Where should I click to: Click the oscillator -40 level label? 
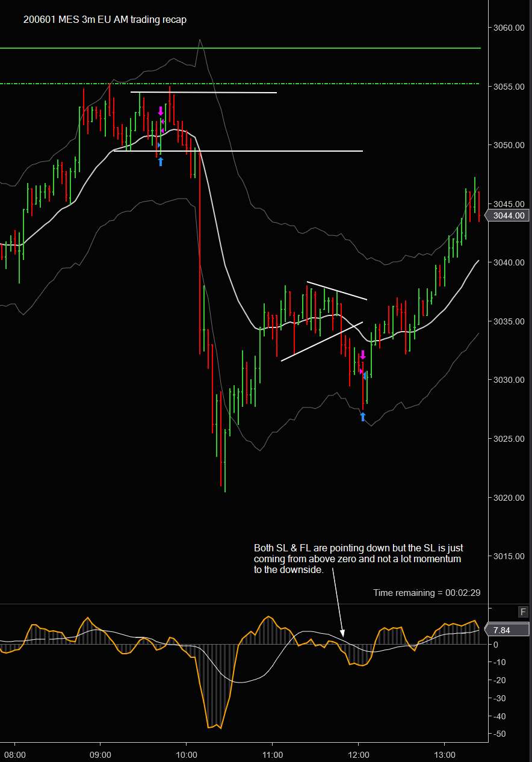click(x=500, y=717)
